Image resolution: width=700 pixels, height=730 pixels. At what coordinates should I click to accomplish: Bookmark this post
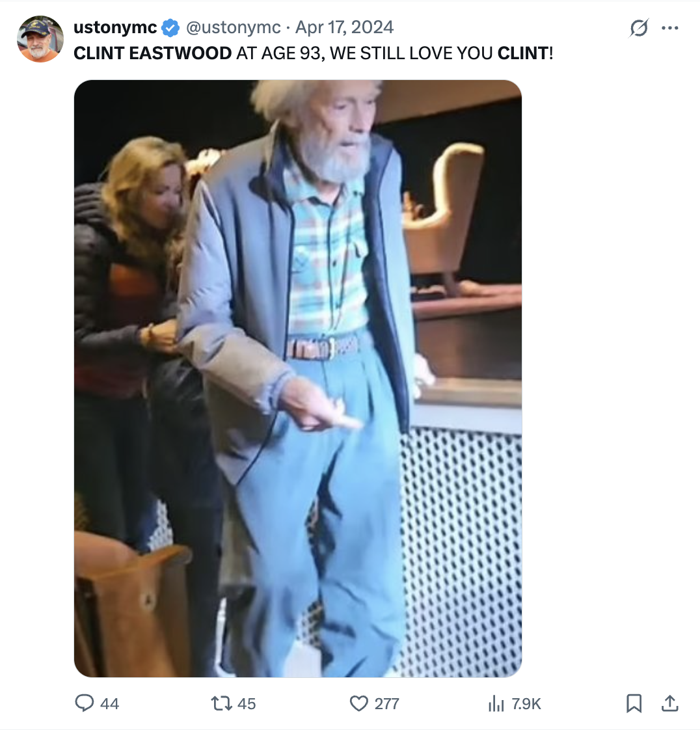coord(634,703)
